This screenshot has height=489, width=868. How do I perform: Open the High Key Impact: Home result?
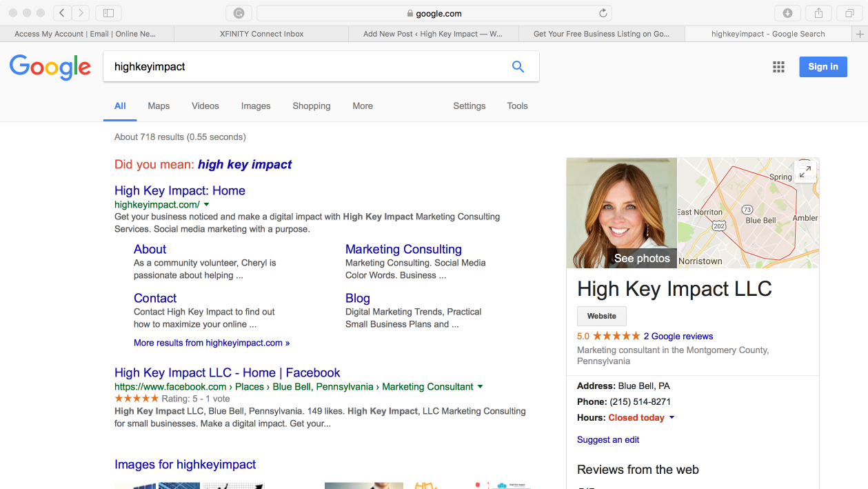coord(180,191)
